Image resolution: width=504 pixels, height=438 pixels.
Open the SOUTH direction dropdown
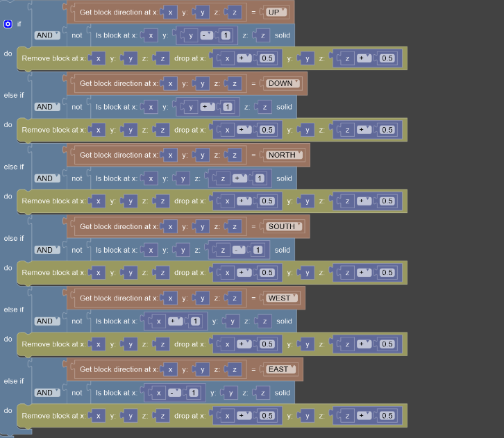tap(284, 226)
